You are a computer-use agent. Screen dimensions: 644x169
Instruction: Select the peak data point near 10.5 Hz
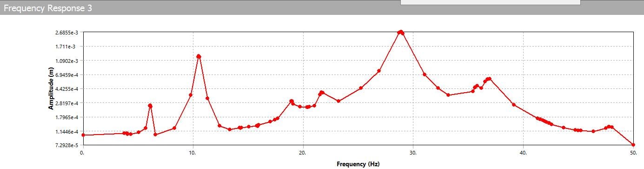[199, 56]
